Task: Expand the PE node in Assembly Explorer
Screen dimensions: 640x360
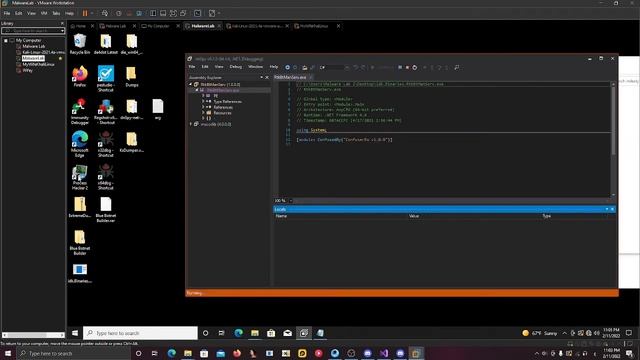Action: (x=203, y=96)
